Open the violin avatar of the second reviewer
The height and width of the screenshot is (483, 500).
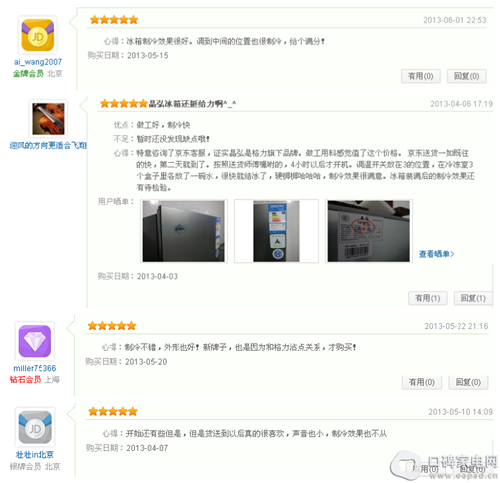[48, 119]
